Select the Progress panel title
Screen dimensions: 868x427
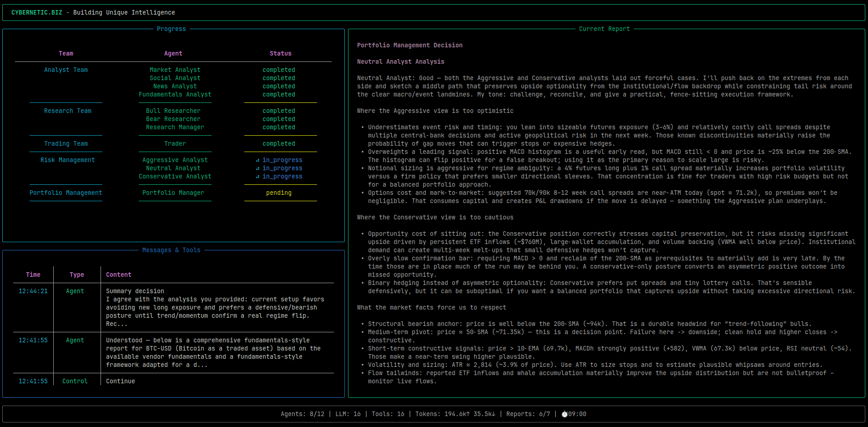(172, 29)
